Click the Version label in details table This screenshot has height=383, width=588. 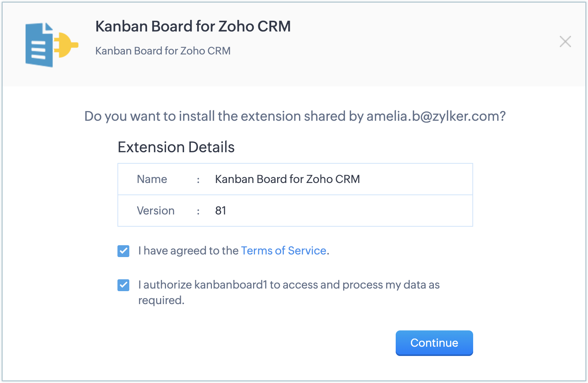coord(156,211)
